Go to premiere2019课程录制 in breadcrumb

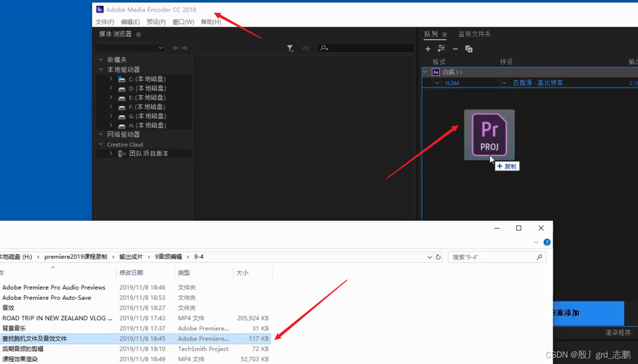pyautogui.click(x=76, y=257)
